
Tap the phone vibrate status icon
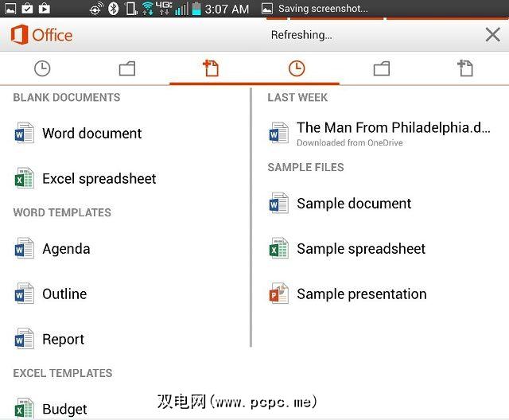pyautogui.click(x=131, y=9)
